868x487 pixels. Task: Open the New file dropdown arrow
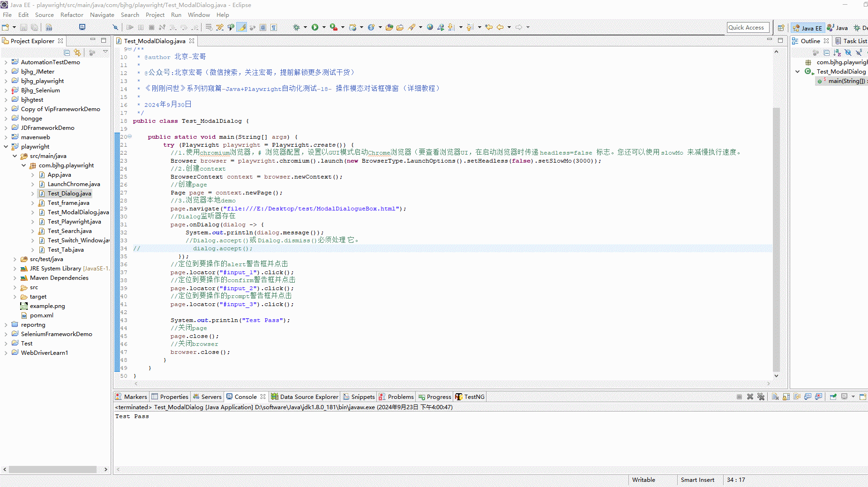point(14,27)
